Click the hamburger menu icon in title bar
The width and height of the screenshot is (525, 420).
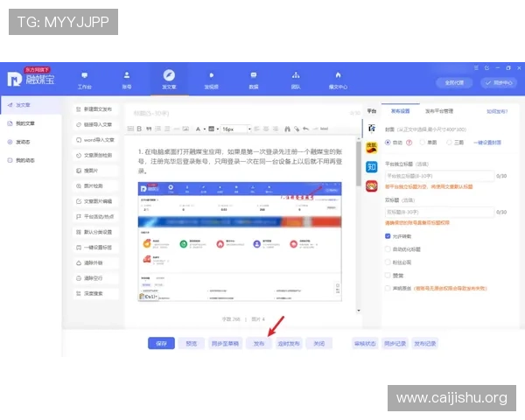(x=476, y=68)
